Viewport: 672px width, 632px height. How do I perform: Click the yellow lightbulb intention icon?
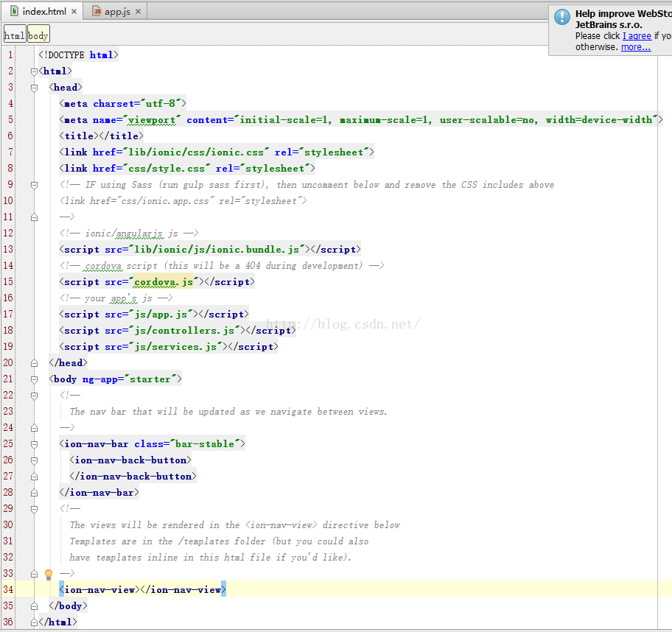point(49,574)
